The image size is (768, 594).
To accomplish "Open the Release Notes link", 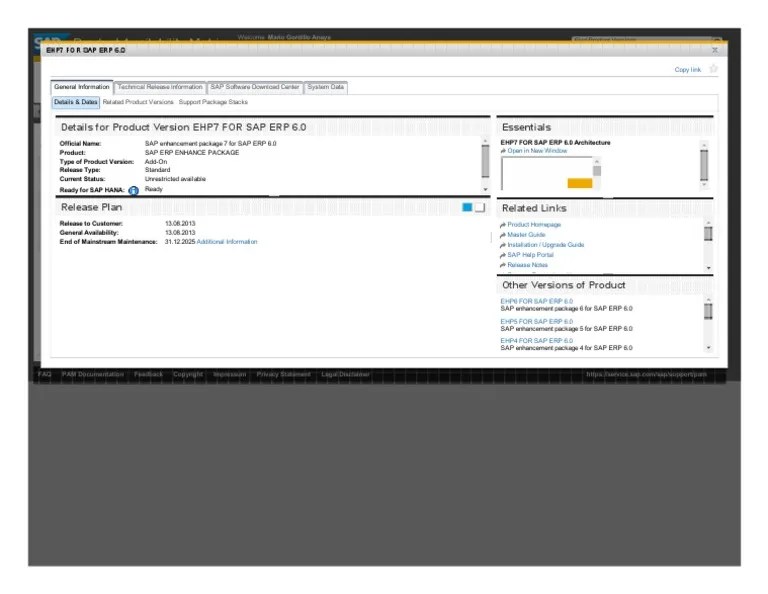I will pyautogui.click(x=528, y=265).
